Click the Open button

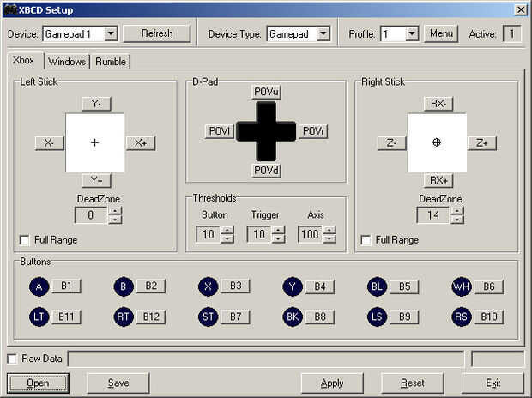point(38,383)
